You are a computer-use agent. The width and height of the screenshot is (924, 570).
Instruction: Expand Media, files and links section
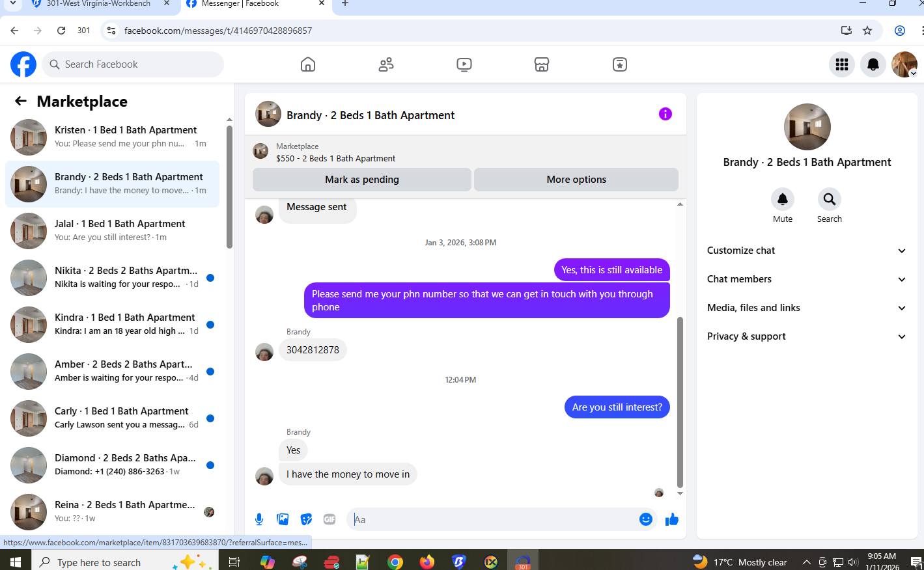[x=807, y=308]
